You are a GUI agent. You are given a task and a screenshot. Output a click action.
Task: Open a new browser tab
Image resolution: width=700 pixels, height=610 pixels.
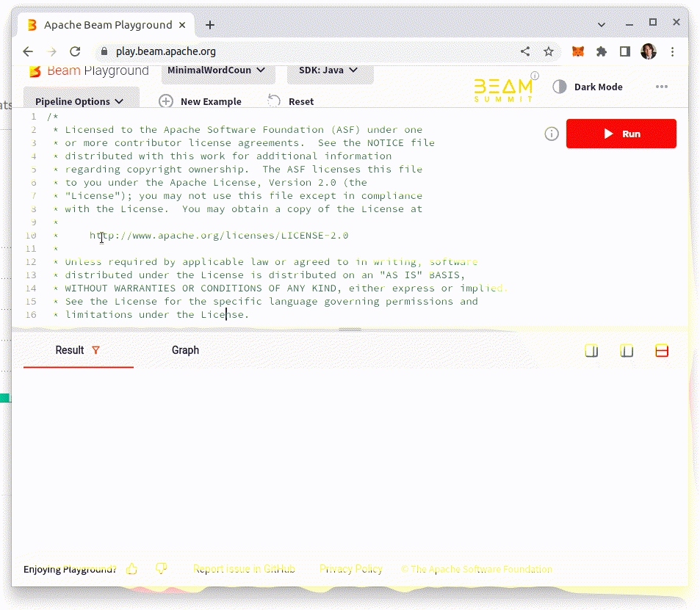point(210,25)
